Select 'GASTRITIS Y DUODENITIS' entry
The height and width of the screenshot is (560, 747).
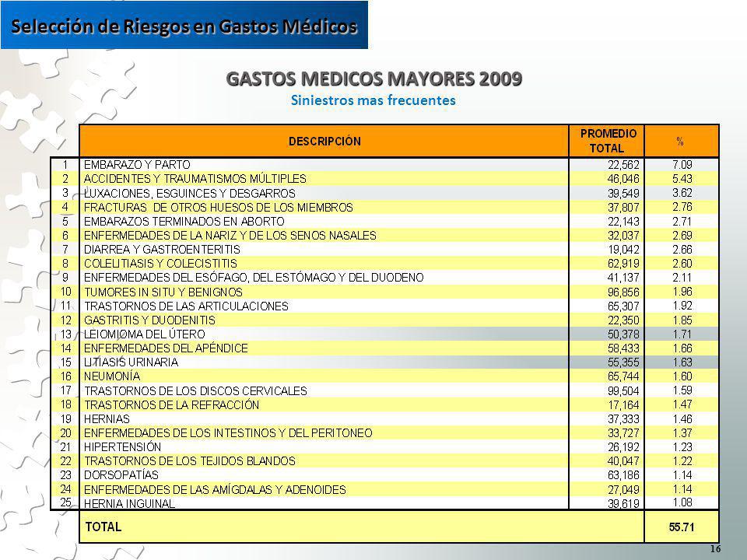point(149,320)
